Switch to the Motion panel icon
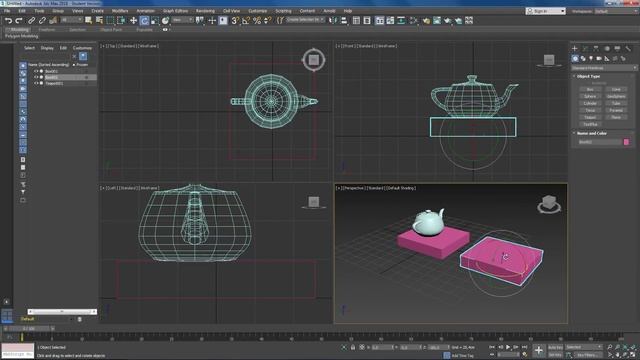640x360 pixels. click(x=607, y=48)
